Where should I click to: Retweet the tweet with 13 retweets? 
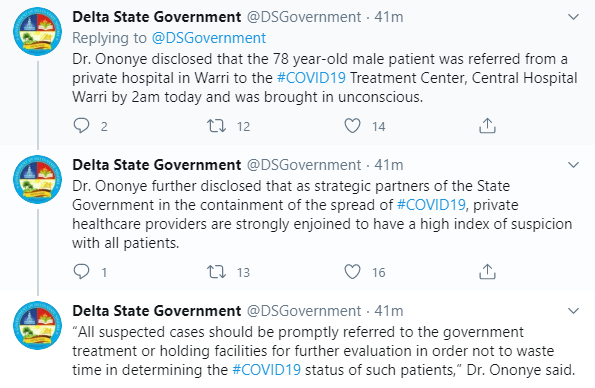coord(216,272)
